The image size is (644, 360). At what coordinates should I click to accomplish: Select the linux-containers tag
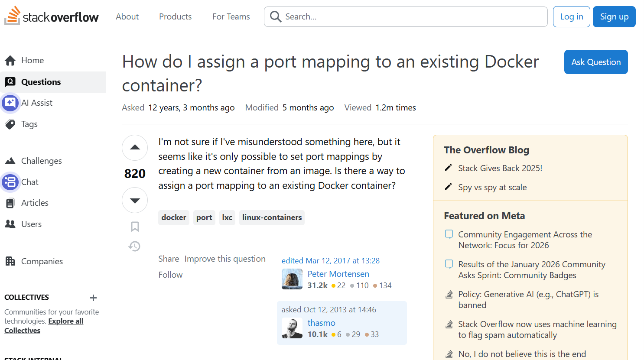(272, 217)
